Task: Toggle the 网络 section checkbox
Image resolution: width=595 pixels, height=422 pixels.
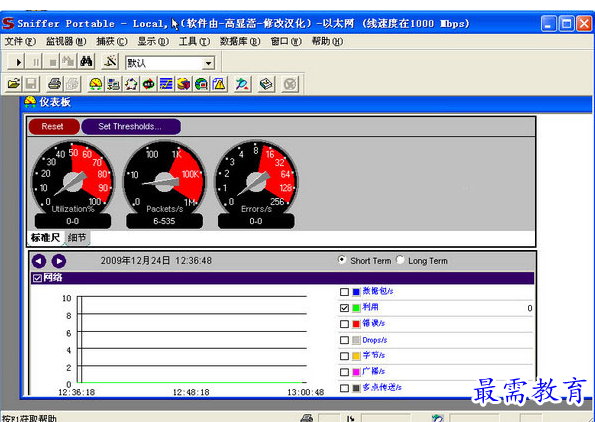Action: (37, 278)
